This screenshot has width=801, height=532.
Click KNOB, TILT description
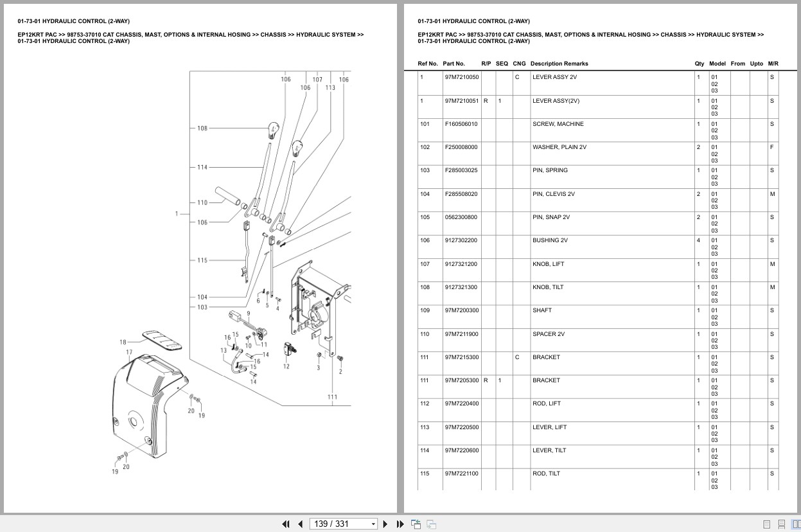click(x=548, y=287)
